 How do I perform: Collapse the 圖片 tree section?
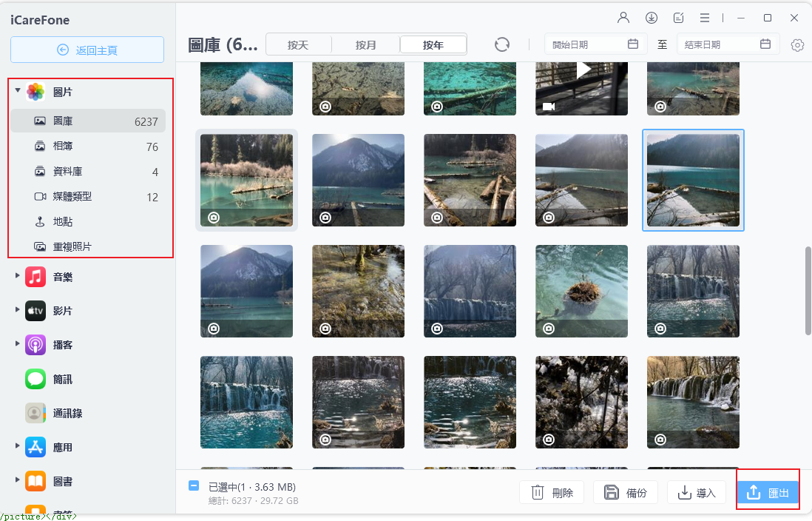17,91
